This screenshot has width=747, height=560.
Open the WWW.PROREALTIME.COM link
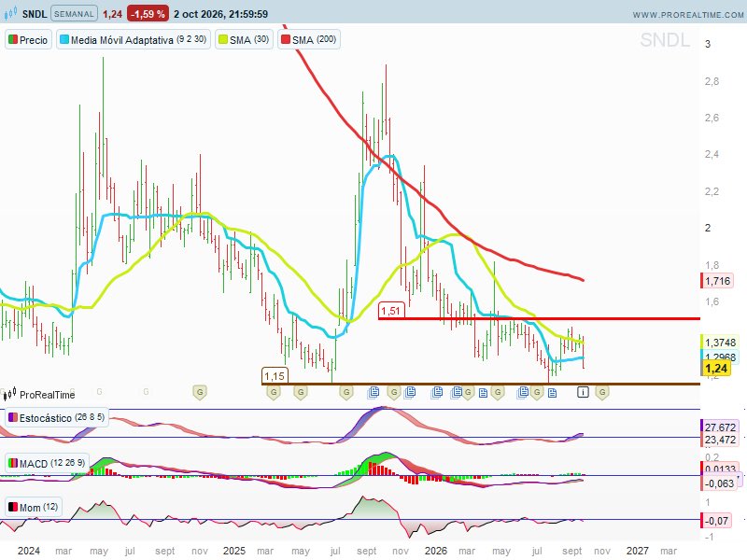(688, 15)
